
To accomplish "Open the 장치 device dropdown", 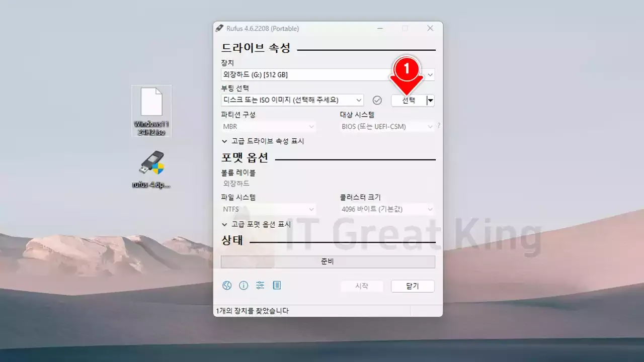I will point(328,75).
